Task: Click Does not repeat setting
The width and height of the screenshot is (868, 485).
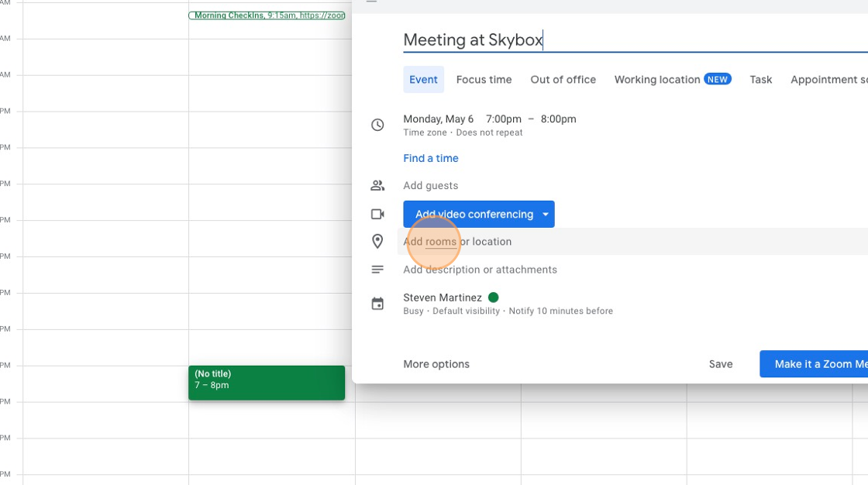Action: pyautogui.click(x=489, y=133)
